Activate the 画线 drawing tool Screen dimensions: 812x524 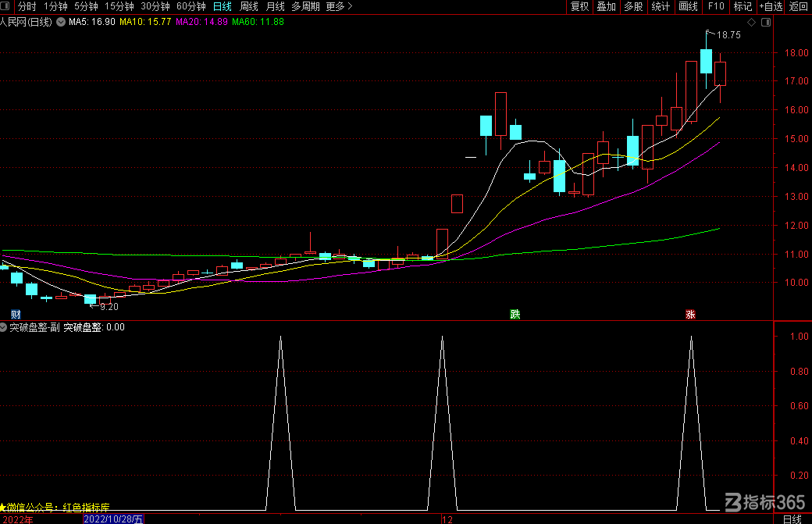click(x=688, y=6)
